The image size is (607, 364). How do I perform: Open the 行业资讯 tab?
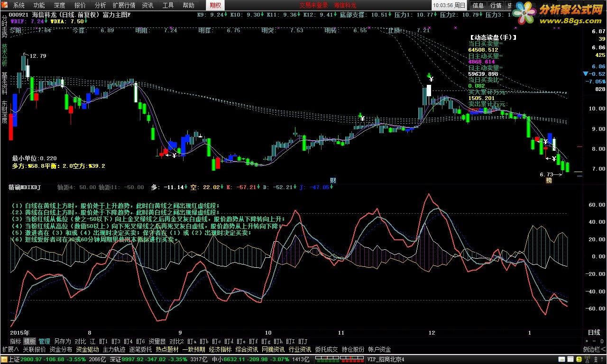pyautogui.click(x=300, y=350)
